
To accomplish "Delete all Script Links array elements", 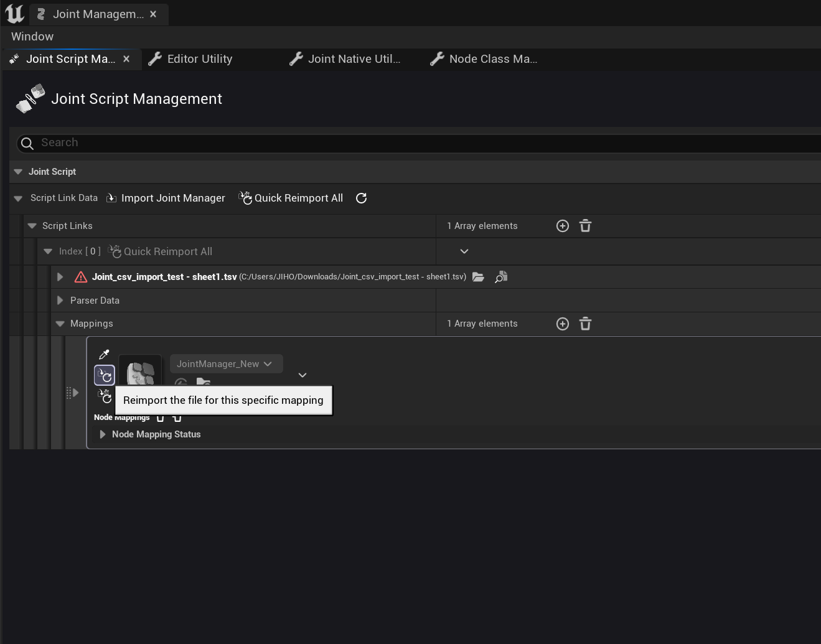I will point(585,226).
